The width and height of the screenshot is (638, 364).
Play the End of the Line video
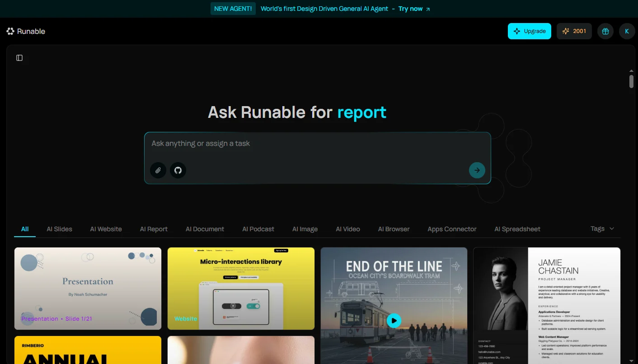tap(394, 321)
